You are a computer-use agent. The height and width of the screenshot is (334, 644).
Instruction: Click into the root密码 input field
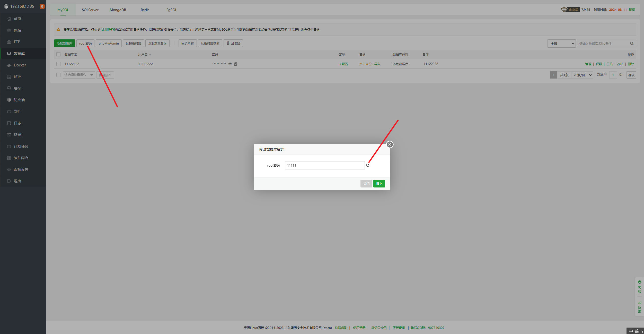click(x=324, y=165)
